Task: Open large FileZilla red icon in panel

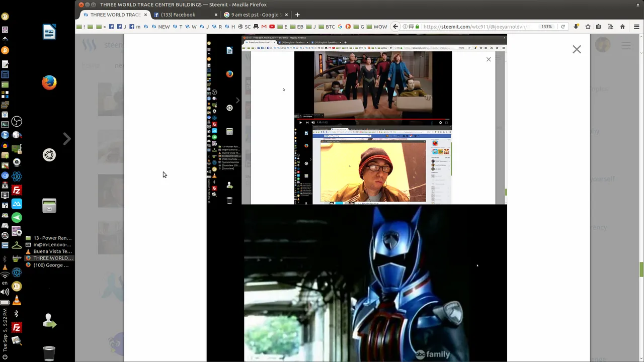Action: click(17, 190)
